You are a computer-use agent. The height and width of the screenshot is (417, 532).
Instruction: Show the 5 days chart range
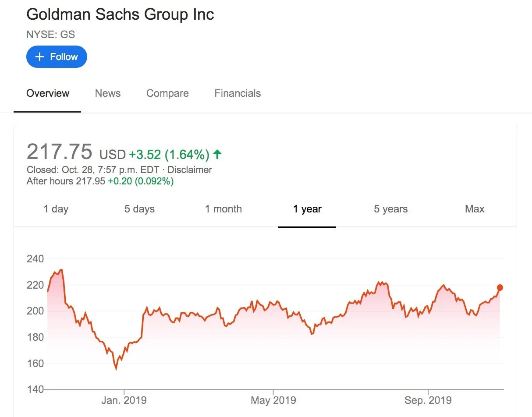coord(139,209)
